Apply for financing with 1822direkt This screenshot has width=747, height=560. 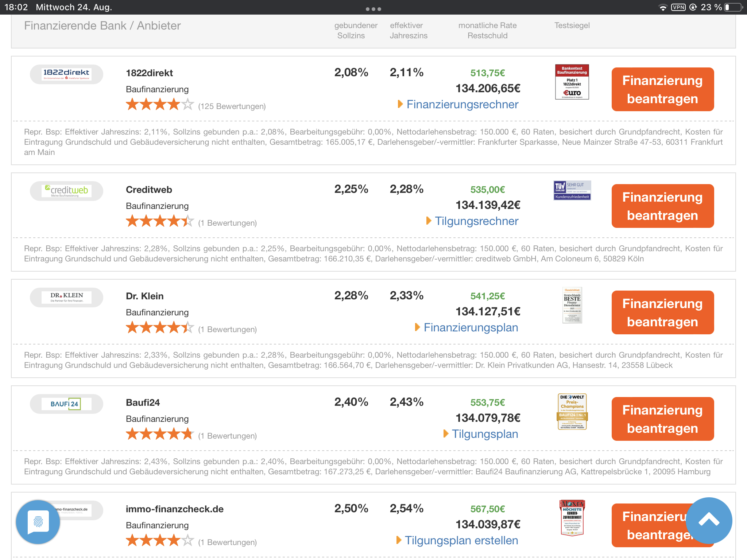663,89
